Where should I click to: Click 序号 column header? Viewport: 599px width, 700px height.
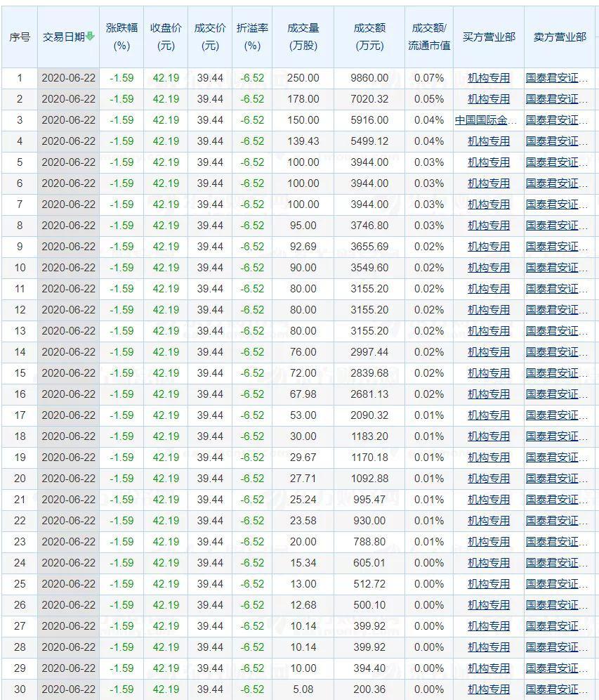point(20,37)
